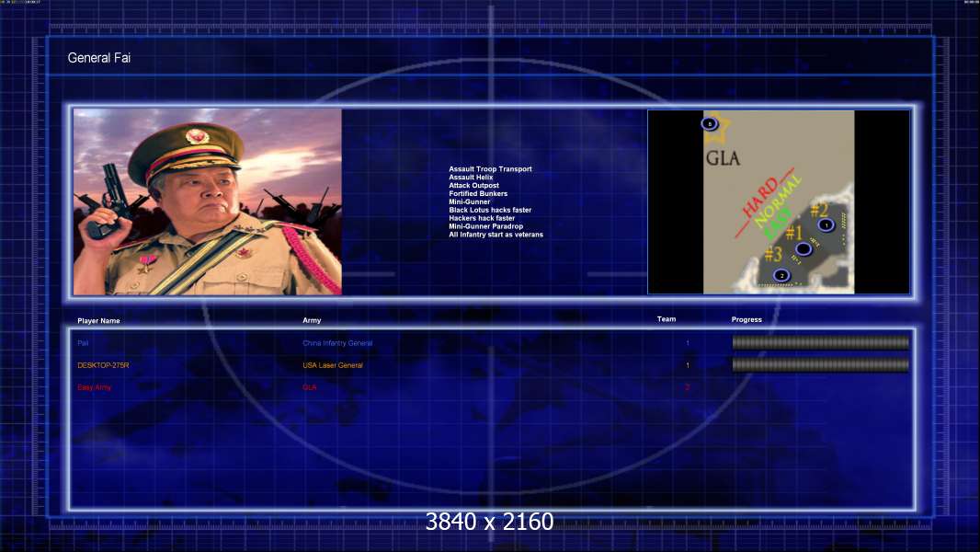Click Assault Helix in the ability list
Image resolution: width=980 pixels, height=552 pixels.
[x=471, y=177]
